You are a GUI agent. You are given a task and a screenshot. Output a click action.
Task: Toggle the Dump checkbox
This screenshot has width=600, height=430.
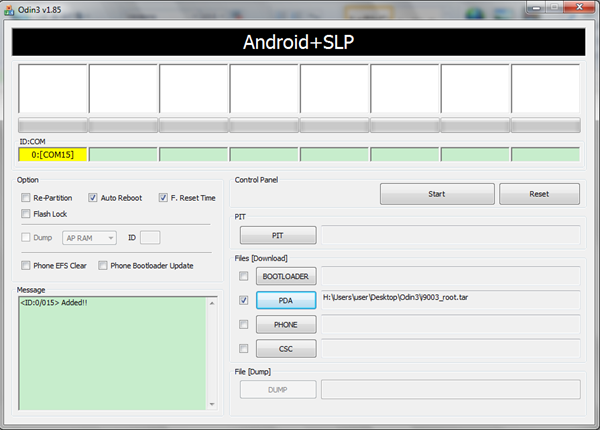point(26,238)
